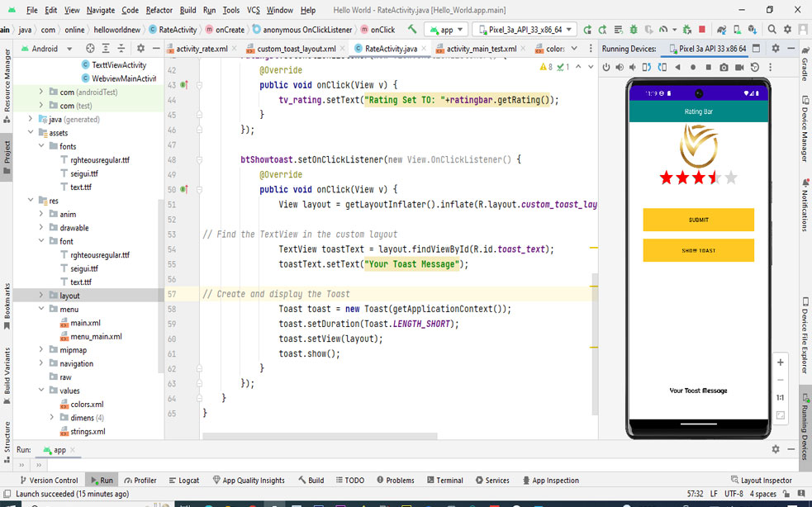Screen dimensions: 812x507
Task: Set emulator zoom to 1:1
Action: tap(781, 397)
